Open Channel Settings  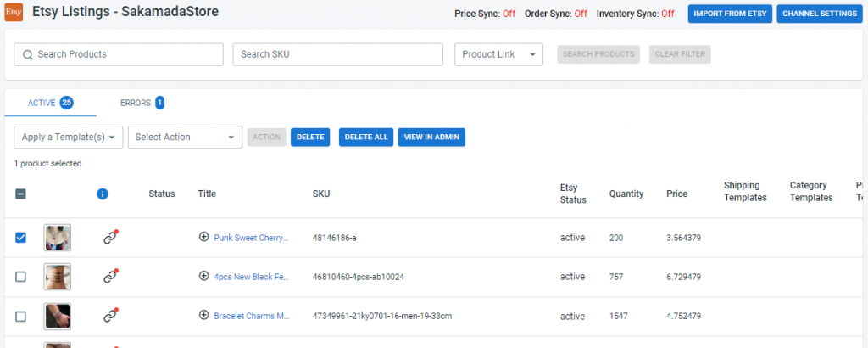820,14
